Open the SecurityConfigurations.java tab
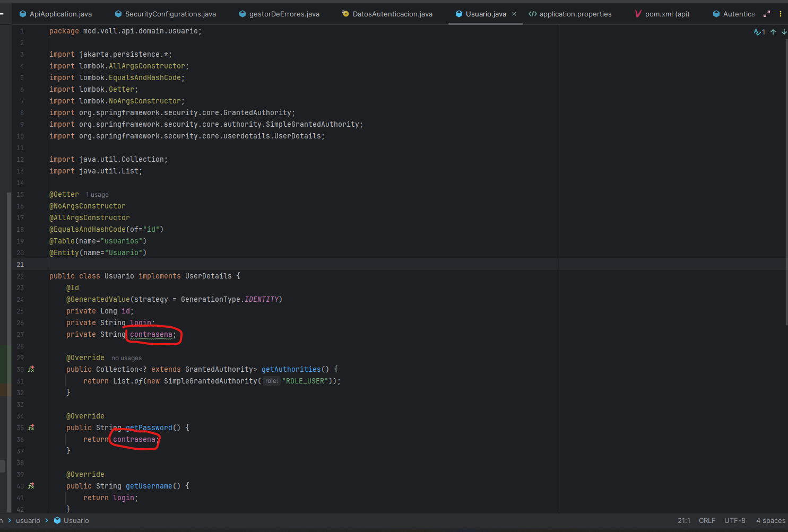Viewport: 788px width, 532px height. click(x=165, y=14)
